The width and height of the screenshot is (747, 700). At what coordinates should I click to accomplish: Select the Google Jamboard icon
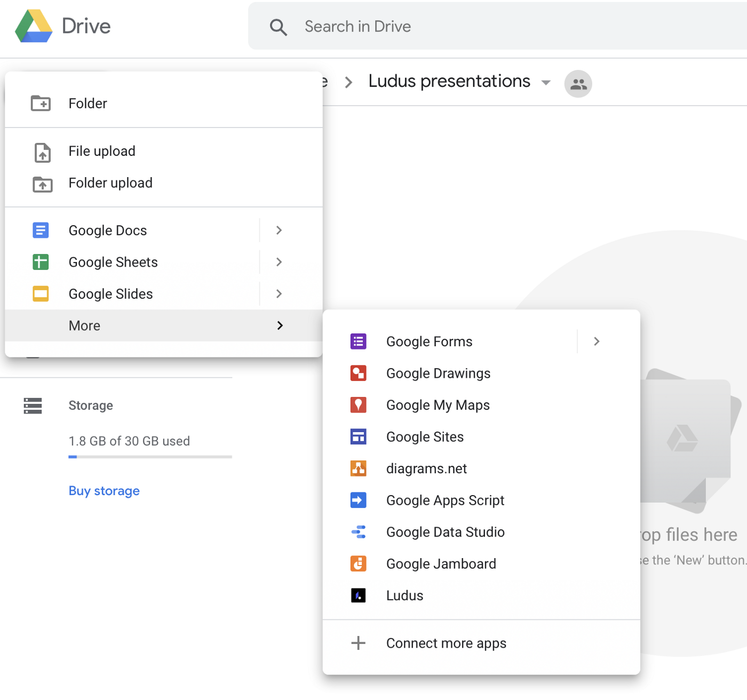[358, 563]
